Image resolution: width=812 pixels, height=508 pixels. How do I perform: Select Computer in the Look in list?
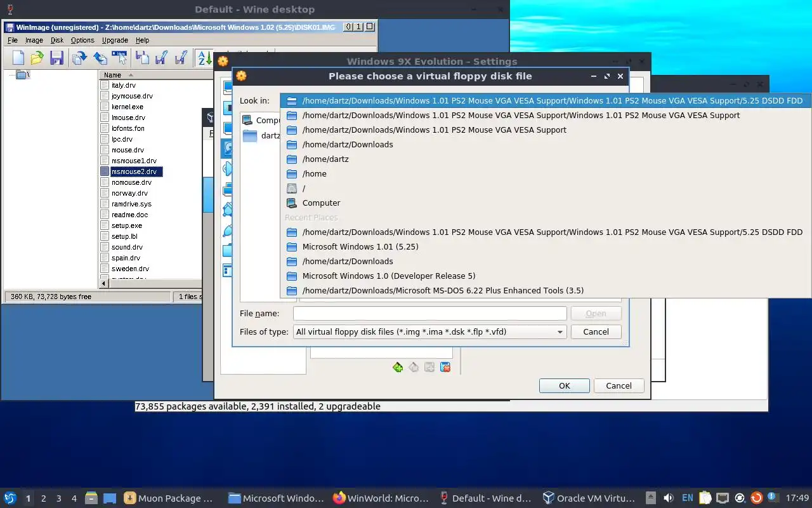546,203
